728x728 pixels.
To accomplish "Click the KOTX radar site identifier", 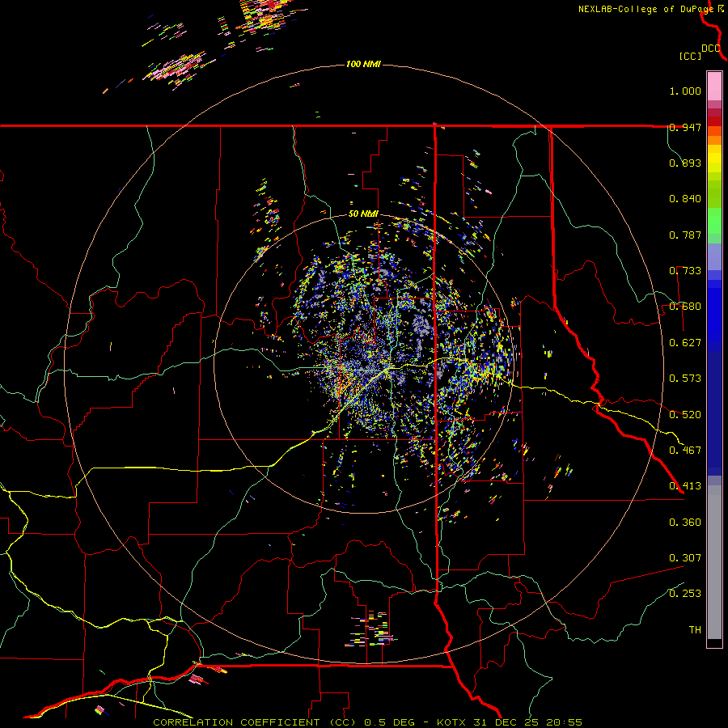I will click(451, 722).
